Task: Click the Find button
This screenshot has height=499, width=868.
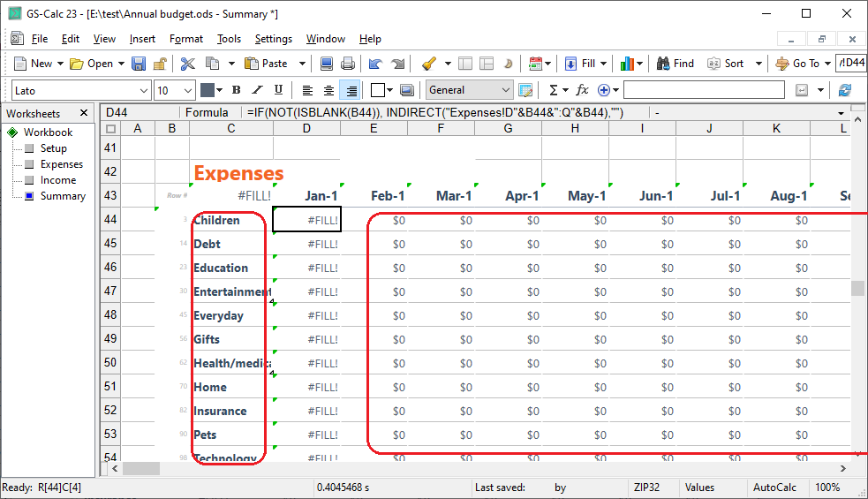Action: click(676, 64)
